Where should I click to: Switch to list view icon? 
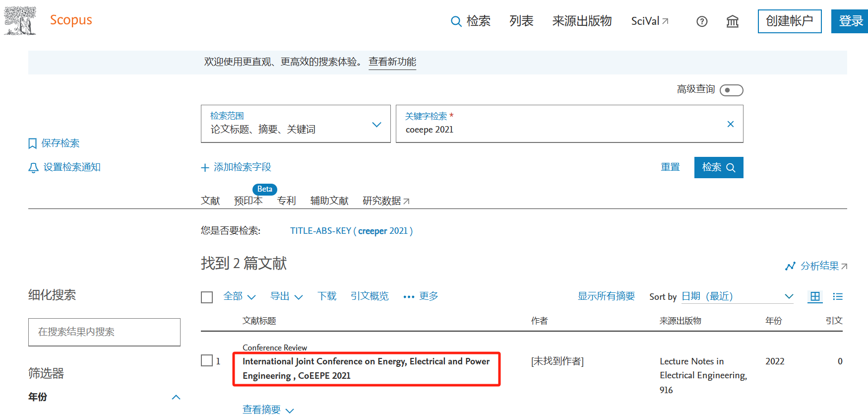coord(838,296)
